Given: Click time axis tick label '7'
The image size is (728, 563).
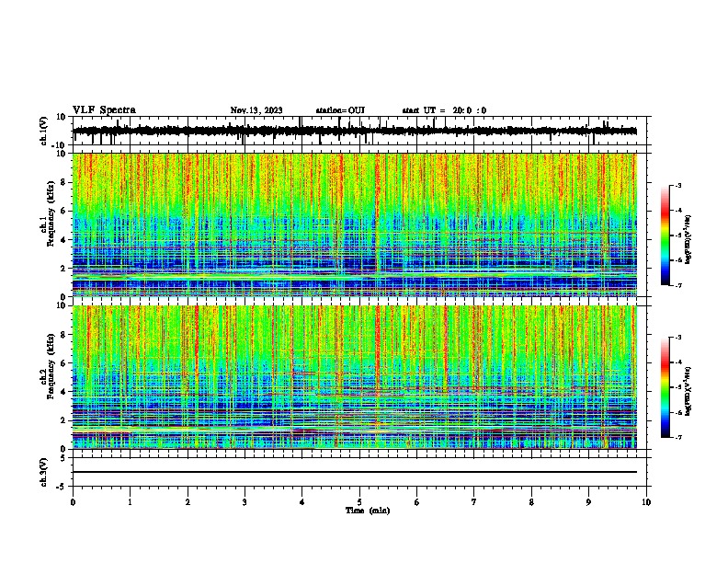Looking at the screenshot, I should pos(474,502).
